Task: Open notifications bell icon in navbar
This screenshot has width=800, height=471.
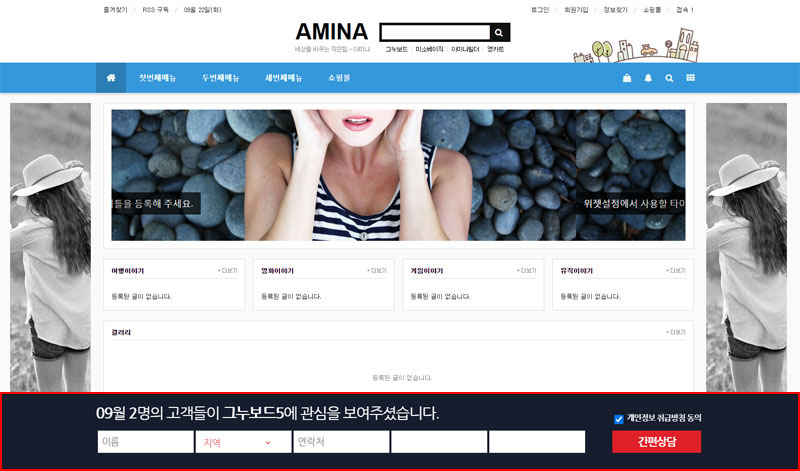Action: 648,78
